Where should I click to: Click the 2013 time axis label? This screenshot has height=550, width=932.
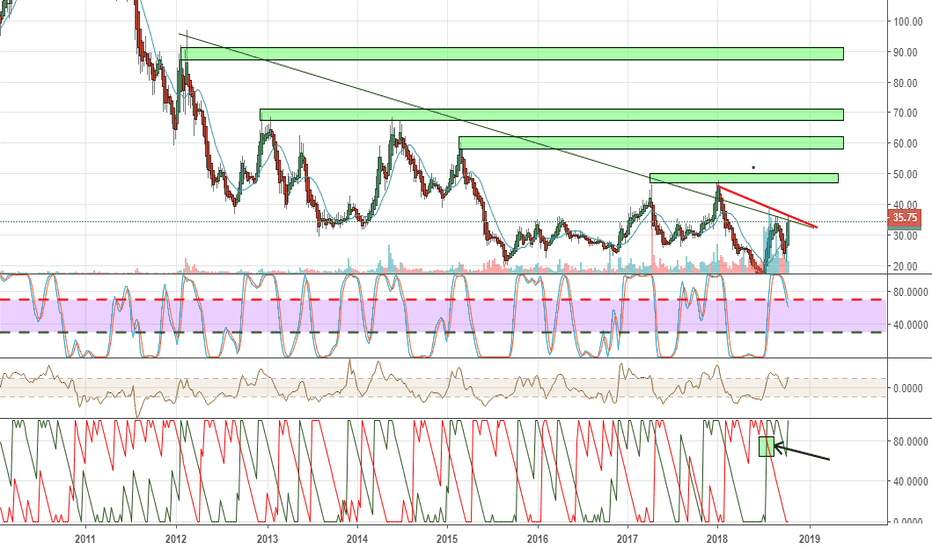(267, 539)
